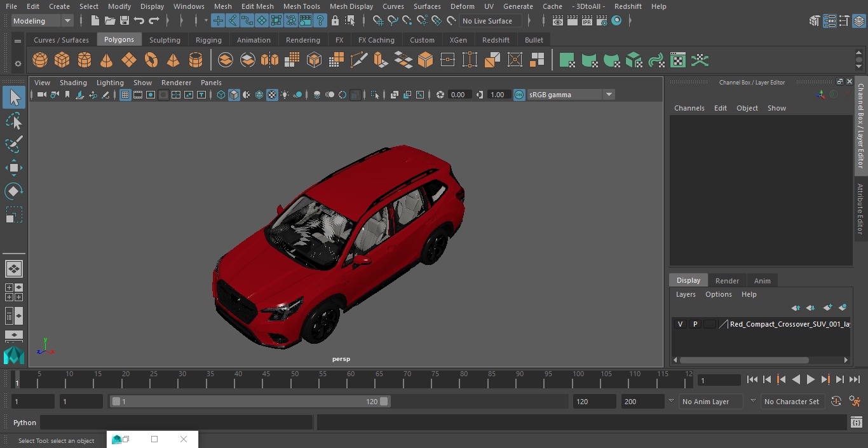
Task: Open the Mesh Tools menu
Action: pyautogui.click(x=302, y=6)
